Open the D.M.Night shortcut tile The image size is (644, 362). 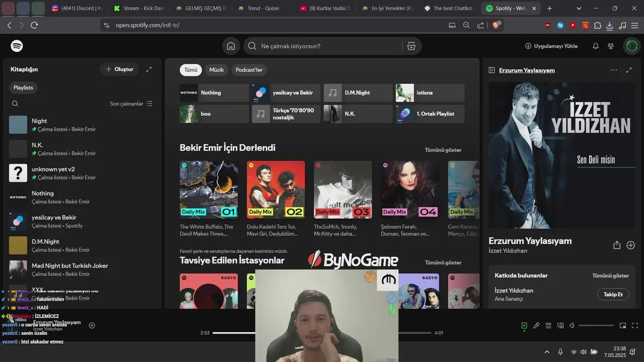click(x=358, y=93)
